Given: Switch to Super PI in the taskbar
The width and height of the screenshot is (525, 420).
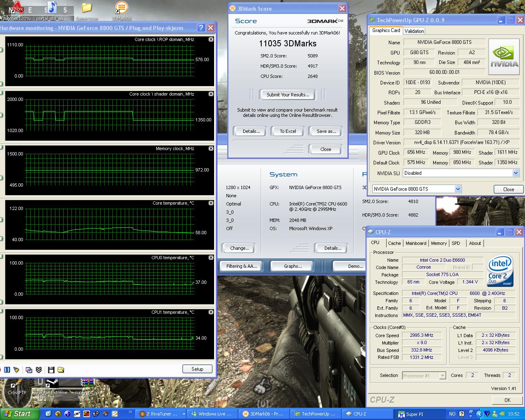Looking at the screenshot, I should tap(419, 414).
